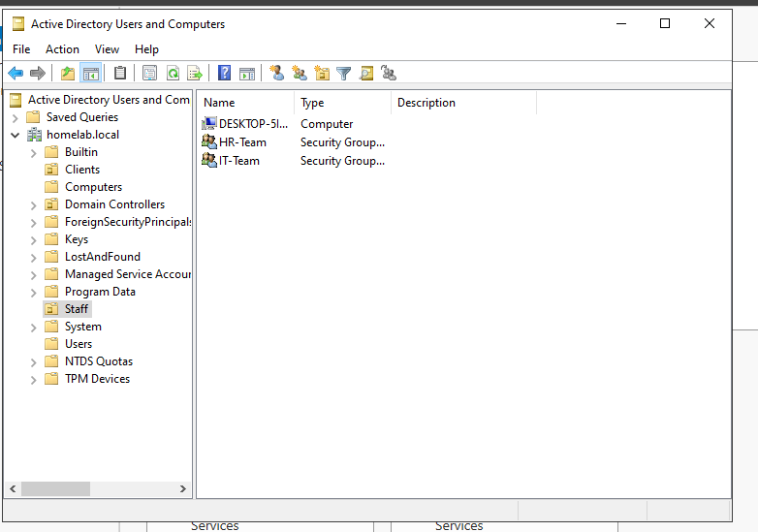Click the Export List toolbar icon

click(x=195, y=73)
